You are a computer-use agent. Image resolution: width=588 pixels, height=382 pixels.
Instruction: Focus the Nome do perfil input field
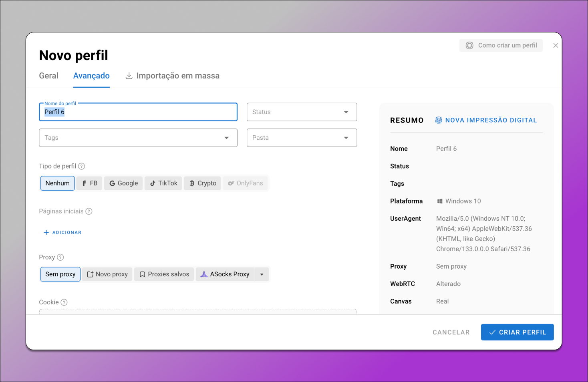click(x=138, y=112)
